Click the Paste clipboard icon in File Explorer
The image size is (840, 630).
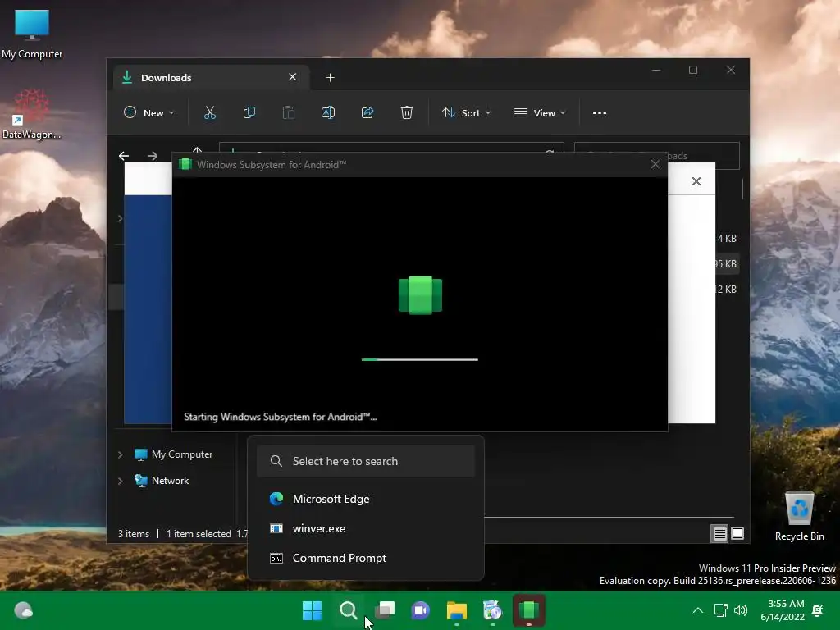click(x=289, y=112)
